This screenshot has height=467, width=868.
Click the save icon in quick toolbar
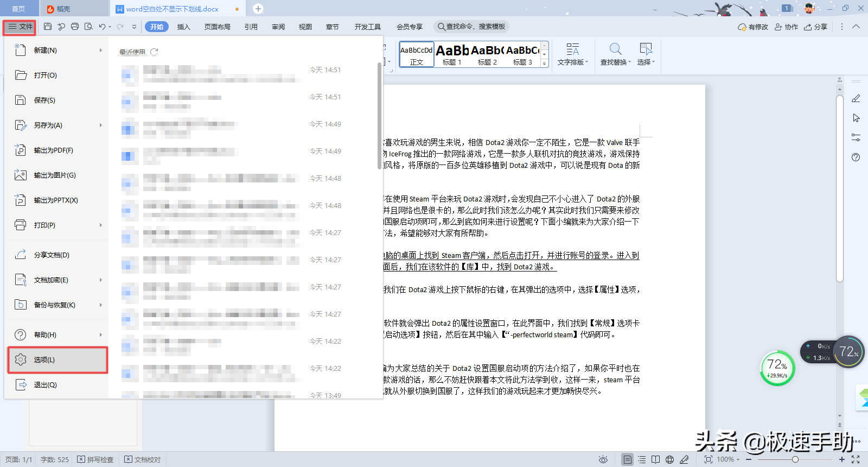pos(48,27)
